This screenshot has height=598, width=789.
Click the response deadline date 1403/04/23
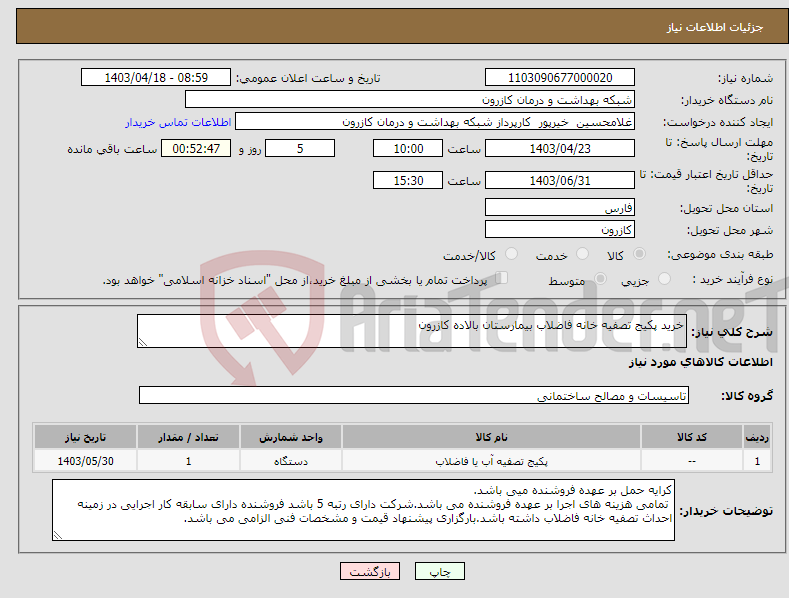click(x=560, y=148)
